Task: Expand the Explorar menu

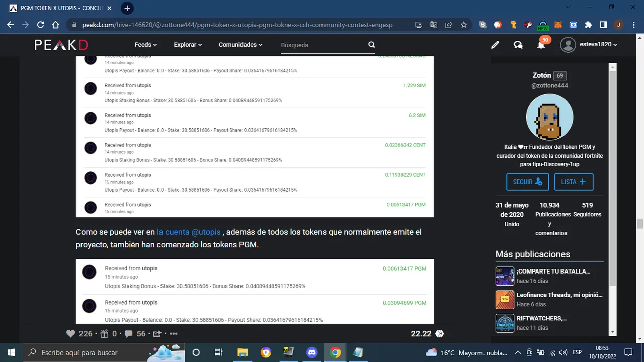Action: pyautogui.click(x=188, y=45)
